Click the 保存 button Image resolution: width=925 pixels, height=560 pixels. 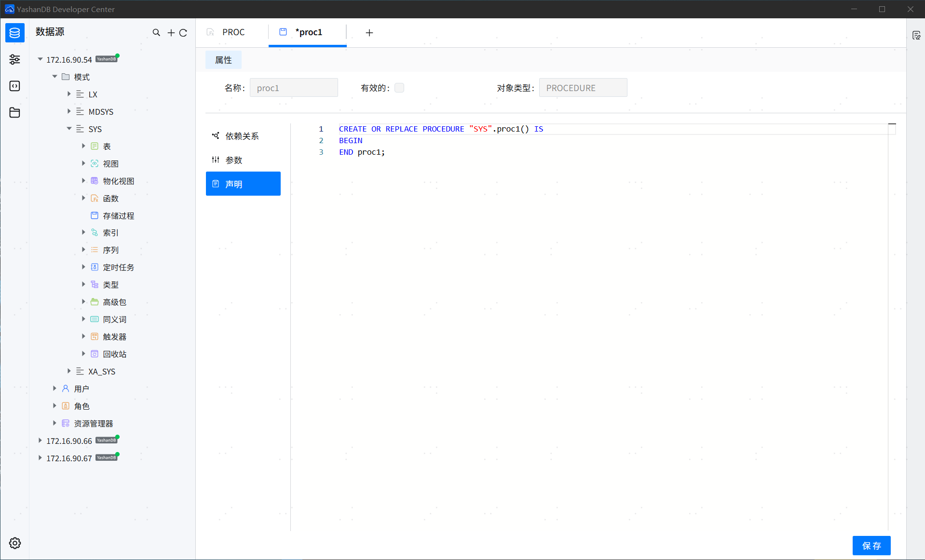click(871, 546)
